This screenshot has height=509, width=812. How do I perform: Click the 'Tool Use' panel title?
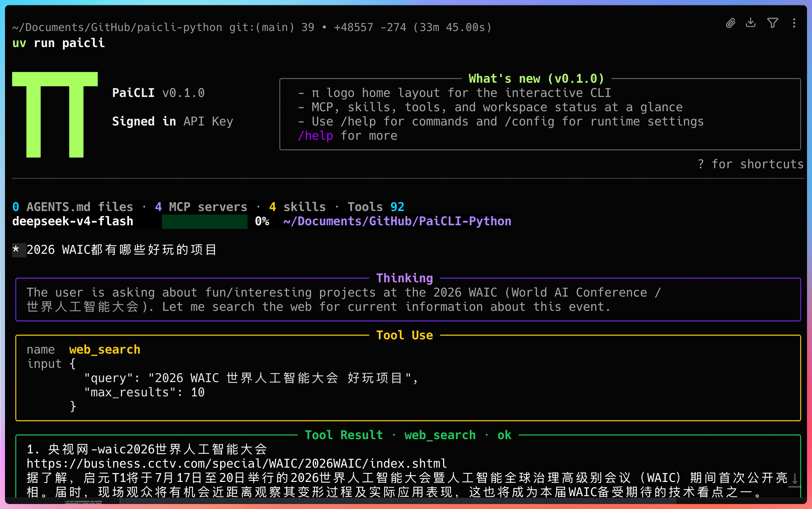[x=405, y=335]
